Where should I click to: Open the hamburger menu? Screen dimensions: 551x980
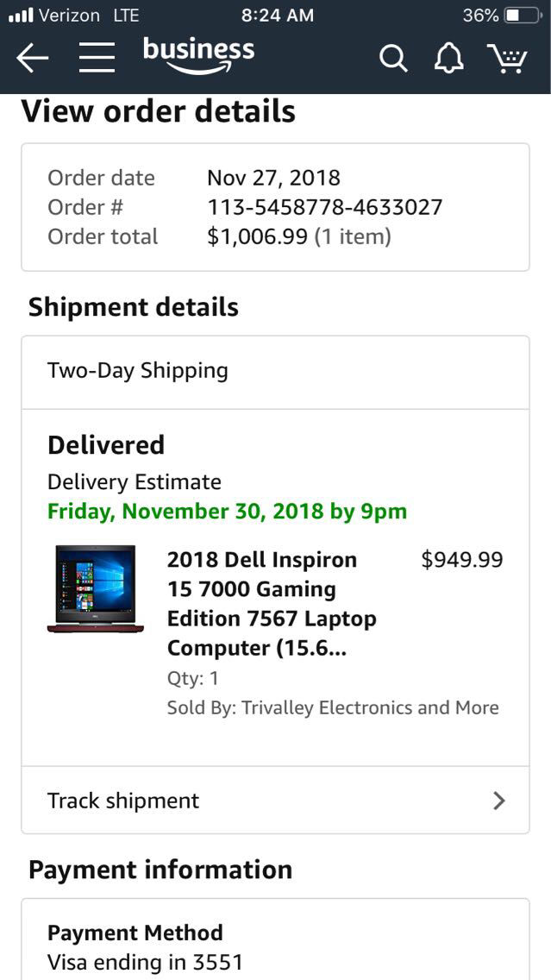(x=97, y=58)
